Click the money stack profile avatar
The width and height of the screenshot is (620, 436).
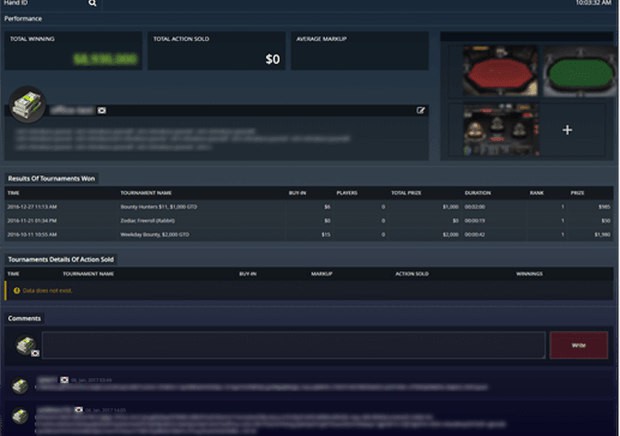27,105
